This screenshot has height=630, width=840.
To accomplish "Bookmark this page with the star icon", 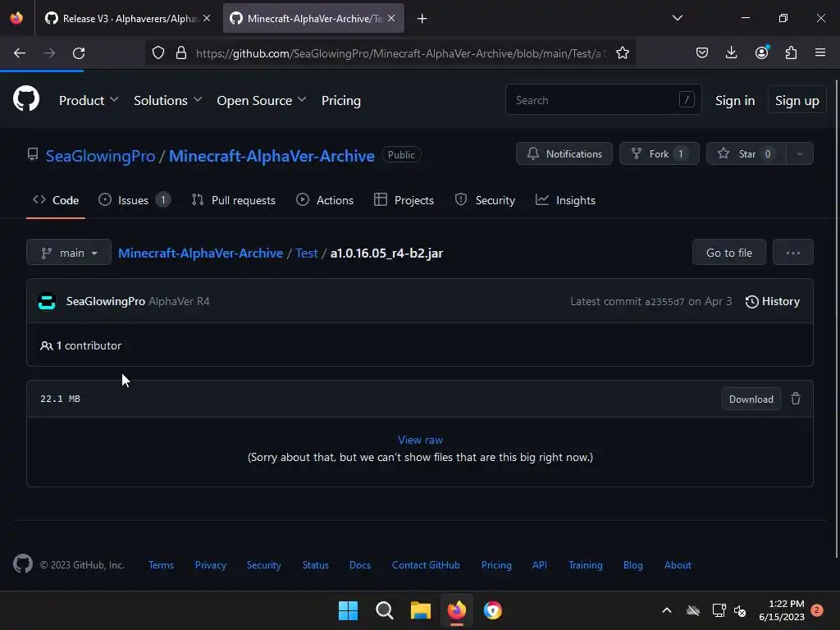I will [x=622, y=53].
